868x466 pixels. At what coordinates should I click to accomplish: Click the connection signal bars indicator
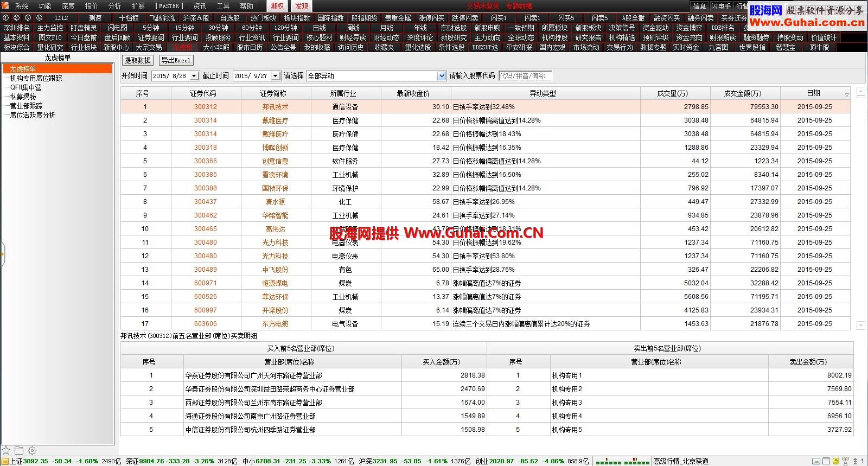coord(622,462)
